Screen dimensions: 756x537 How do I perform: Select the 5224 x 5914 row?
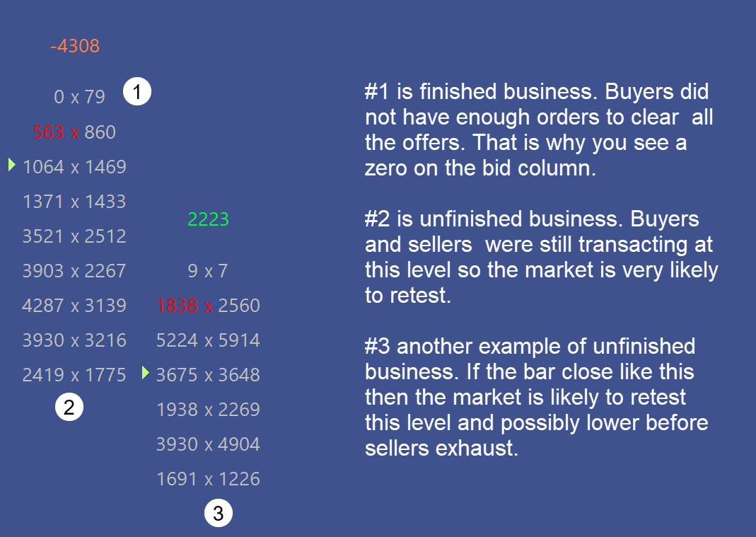pyautogui.click(x=209, y=340)
